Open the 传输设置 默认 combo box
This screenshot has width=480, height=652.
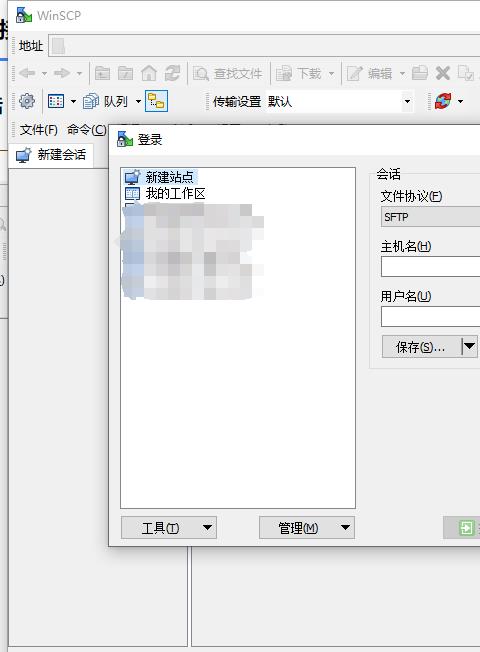[x=340, y=101]
